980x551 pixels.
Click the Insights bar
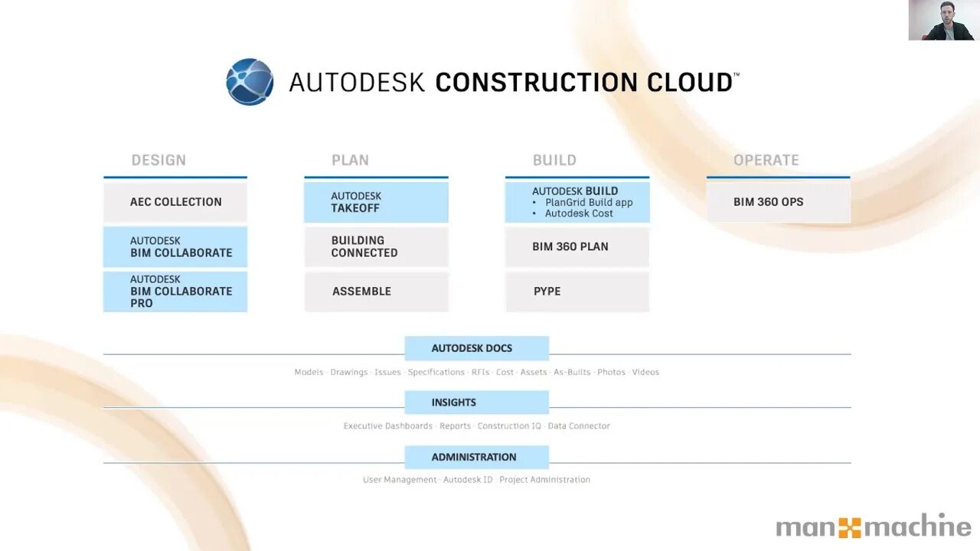(x=477, y=403)
